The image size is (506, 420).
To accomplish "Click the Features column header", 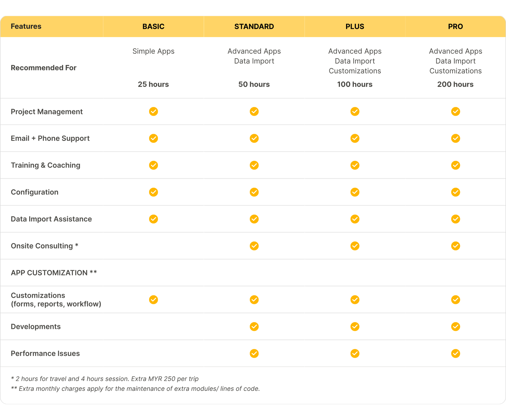I will pos(26,26).
